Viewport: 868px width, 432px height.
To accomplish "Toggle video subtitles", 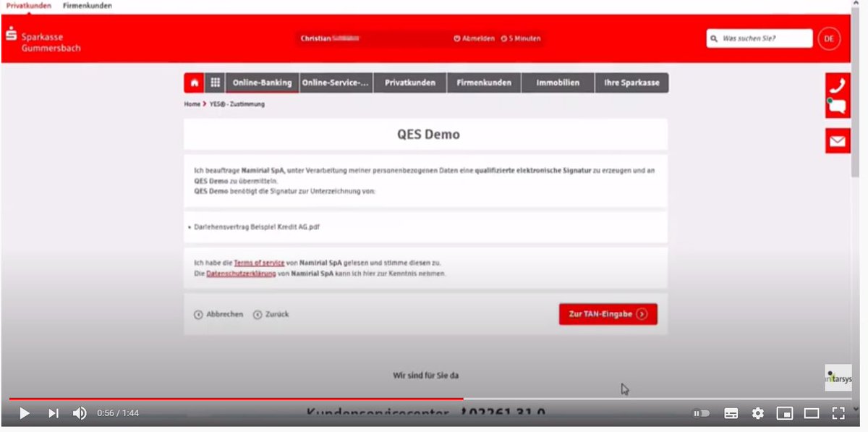I will [731, 413].
